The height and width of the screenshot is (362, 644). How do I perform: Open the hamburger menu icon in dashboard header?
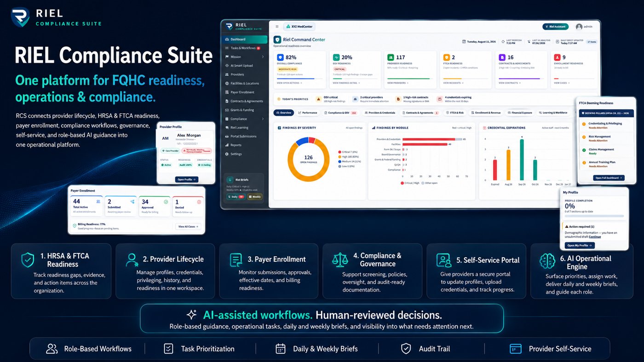click(x=277, y=27)
